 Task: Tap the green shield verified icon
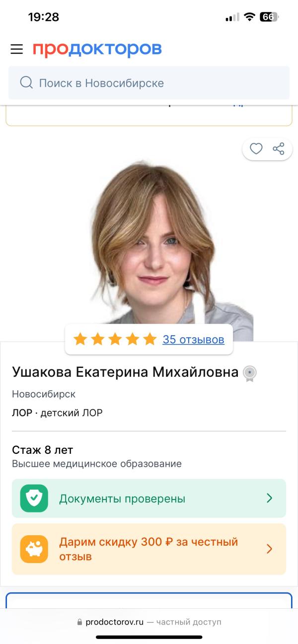coord(34,499)
